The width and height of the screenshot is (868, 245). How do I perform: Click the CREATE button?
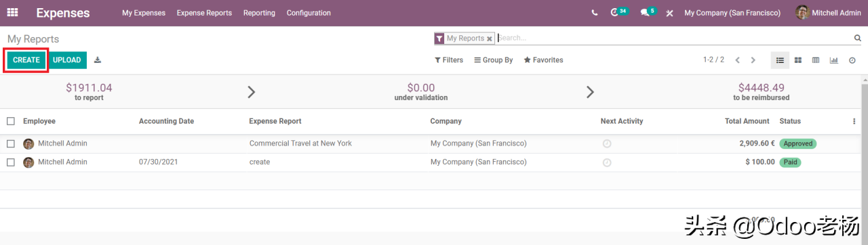[26, 60]
